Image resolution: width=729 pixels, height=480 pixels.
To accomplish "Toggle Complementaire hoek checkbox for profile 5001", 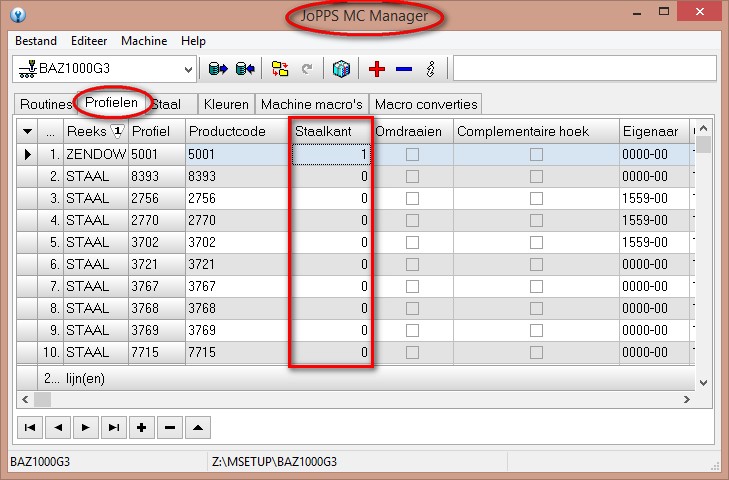I will click(537, 154).
